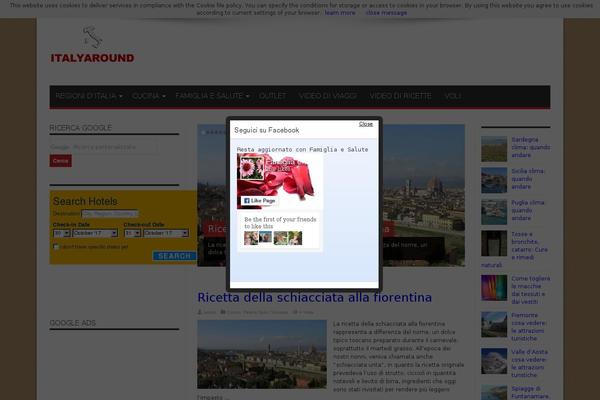
Task: Open the ITALYAROUND home logo text
Action: [x=92, y=58]
